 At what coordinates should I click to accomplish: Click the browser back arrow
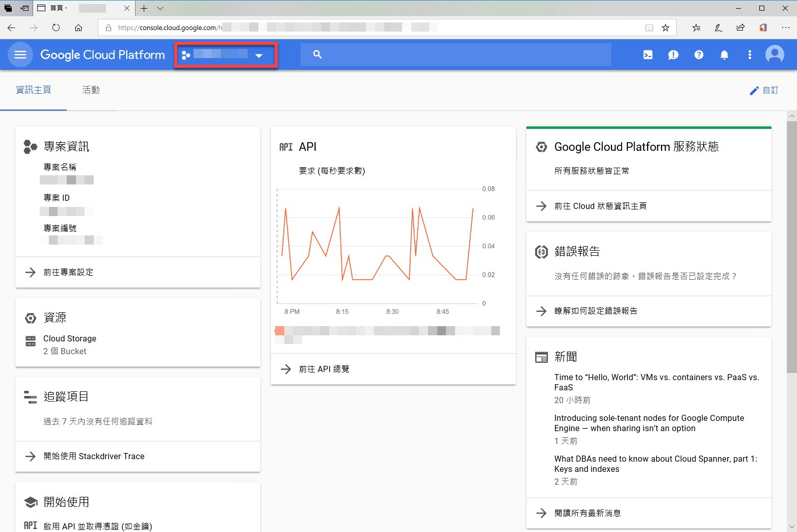(x=11, y=28)
